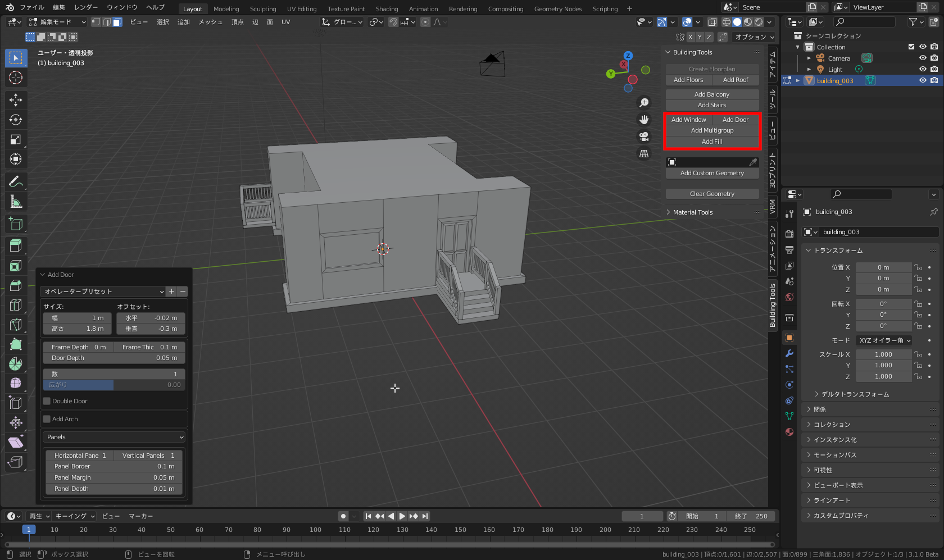The width and height of the screenshot is (944, 560).
Task: Toggle perspective/orthographic grid icon
Action: click(644, 153)
